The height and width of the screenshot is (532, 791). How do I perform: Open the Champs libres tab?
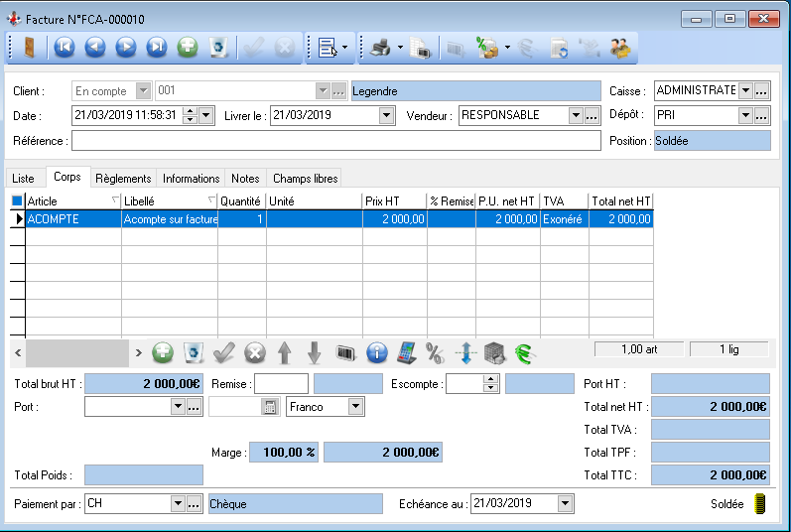point(305,179)
